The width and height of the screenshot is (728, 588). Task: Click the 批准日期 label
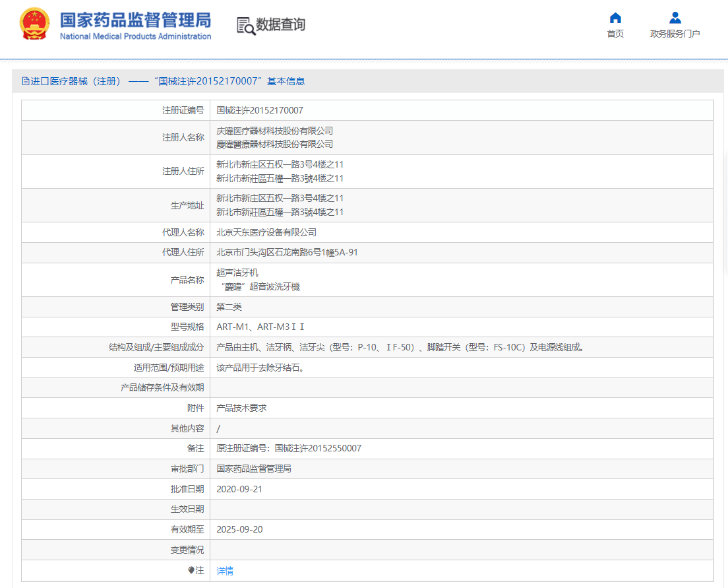pyautogui.click(x=187, y=489)
